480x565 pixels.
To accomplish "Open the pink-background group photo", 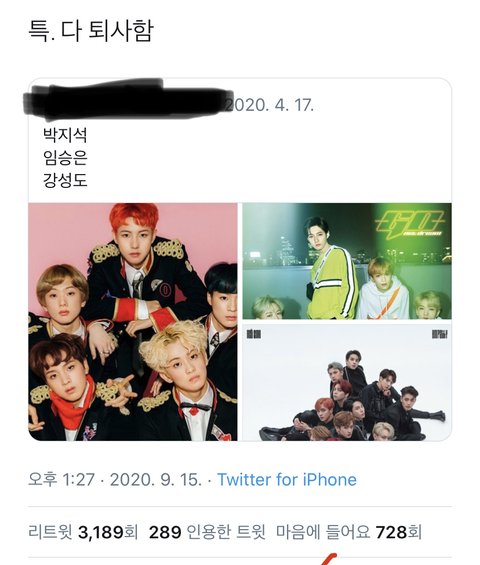I will pos(133,322).
